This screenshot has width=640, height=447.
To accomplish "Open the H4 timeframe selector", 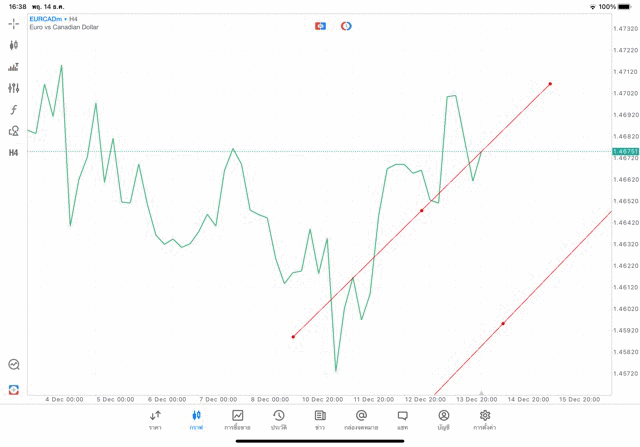I will (x=14, y=153).
